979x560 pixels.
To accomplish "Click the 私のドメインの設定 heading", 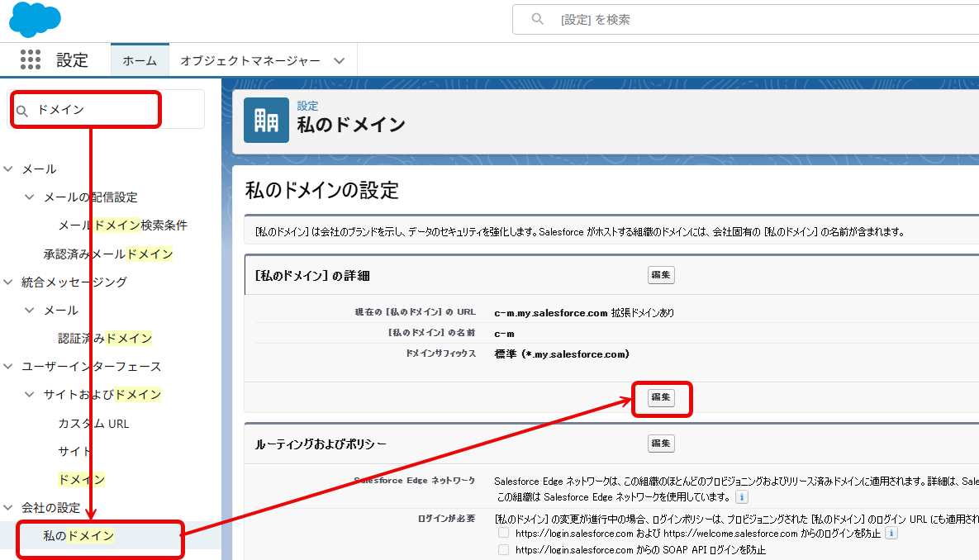I will (x=321, y=190).
